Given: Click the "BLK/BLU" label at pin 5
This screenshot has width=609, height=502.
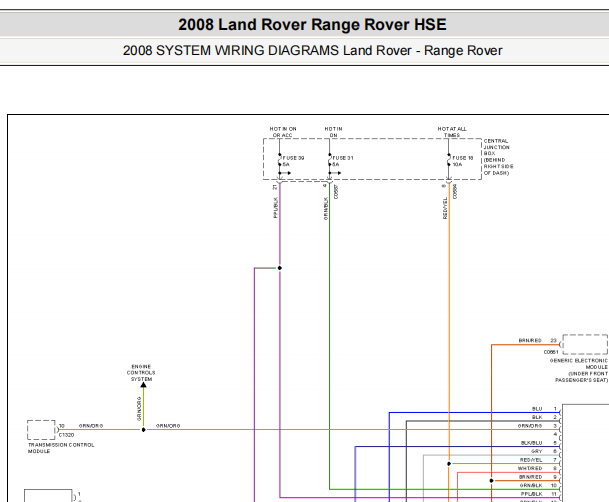Looking at the screenshot, I should click(x=531, y=443).
